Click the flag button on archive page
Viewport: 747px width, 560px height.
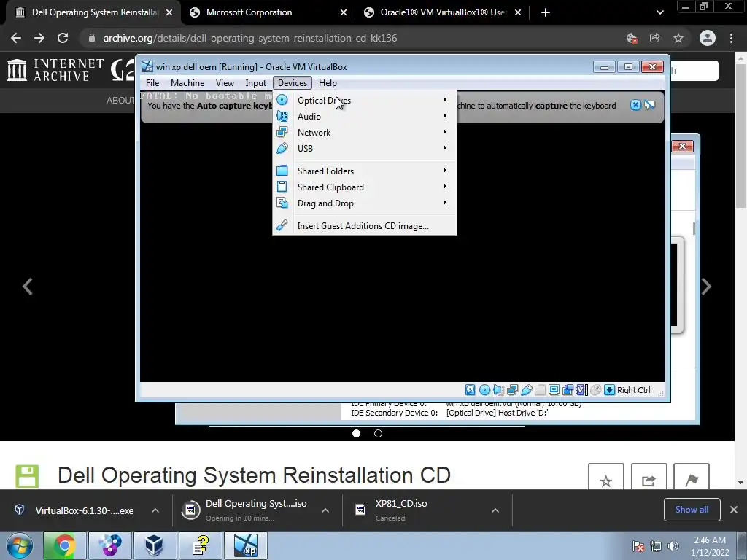692,477
